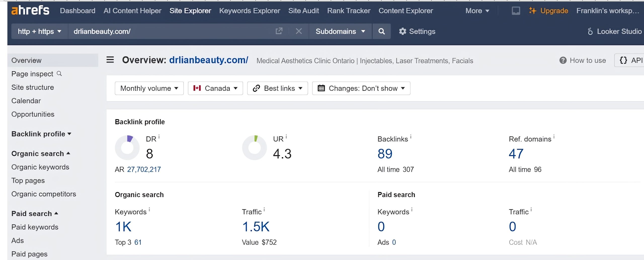Image resolution: width=644 pixels, height=260 pixels.
Task: Open the http + https protocol dropdown
Action: point(39,31)
